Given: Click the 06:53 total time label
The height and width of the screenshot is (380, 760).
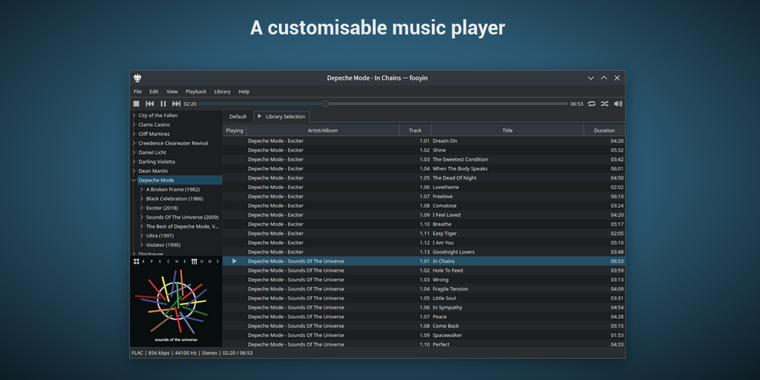Looking at the screenshot, I should tap(577, 104).
